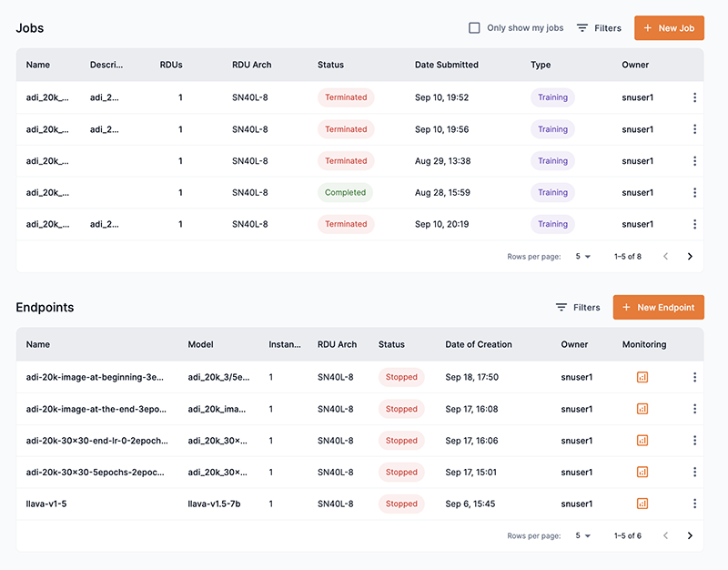Open monitoring for the llava-v1-5 endpoint
This screenshot has width=728, height=570.
tap(643, 504)
